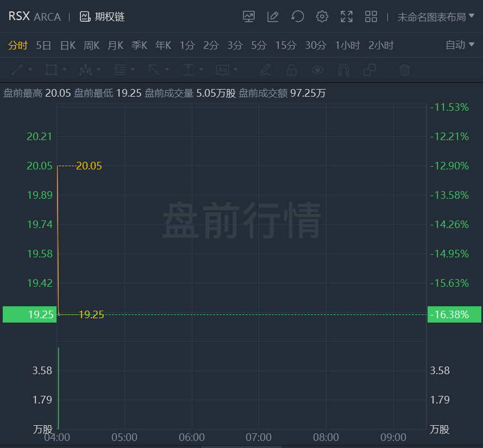
Task: Delete drawings with the trash icon
Action: pos(404,70)
